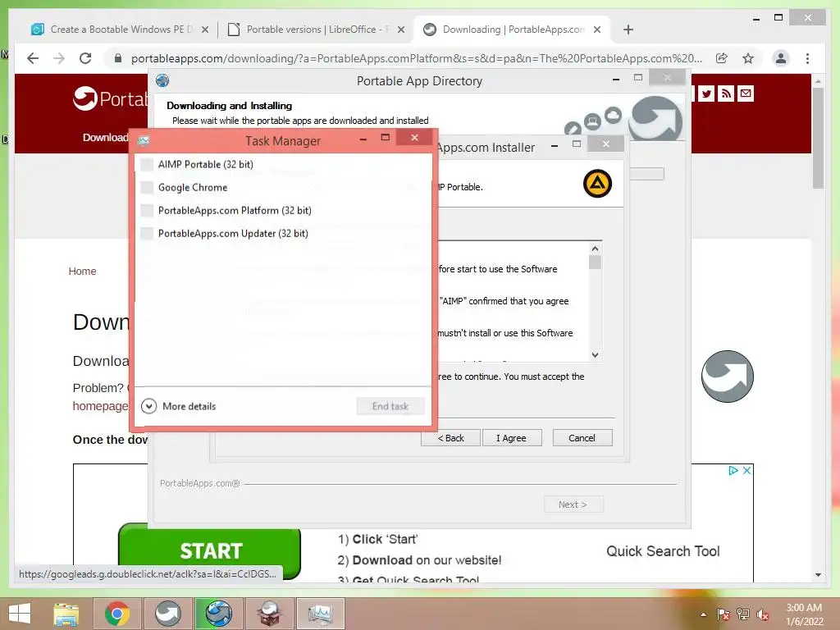The height and width of the screenshot is (630, 840).
Task: Select PortableApps.com Updater (32 bit) process
Action: [x=283, y=234]
